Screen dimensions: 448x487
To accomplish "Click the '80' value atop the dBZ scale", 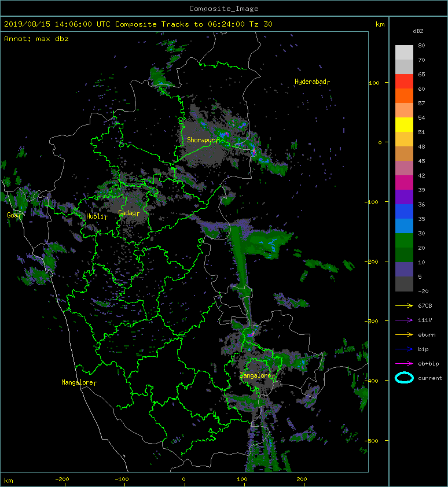I will pos(421,45).
